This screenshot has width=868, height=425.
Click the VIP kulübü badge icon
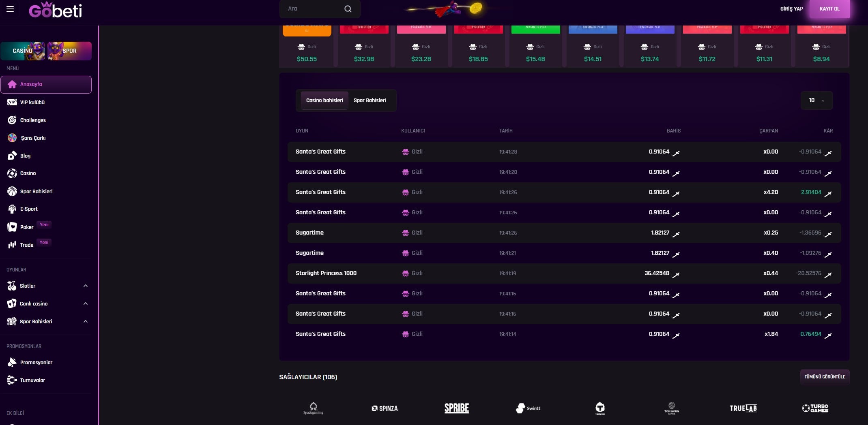pos(12,102)
